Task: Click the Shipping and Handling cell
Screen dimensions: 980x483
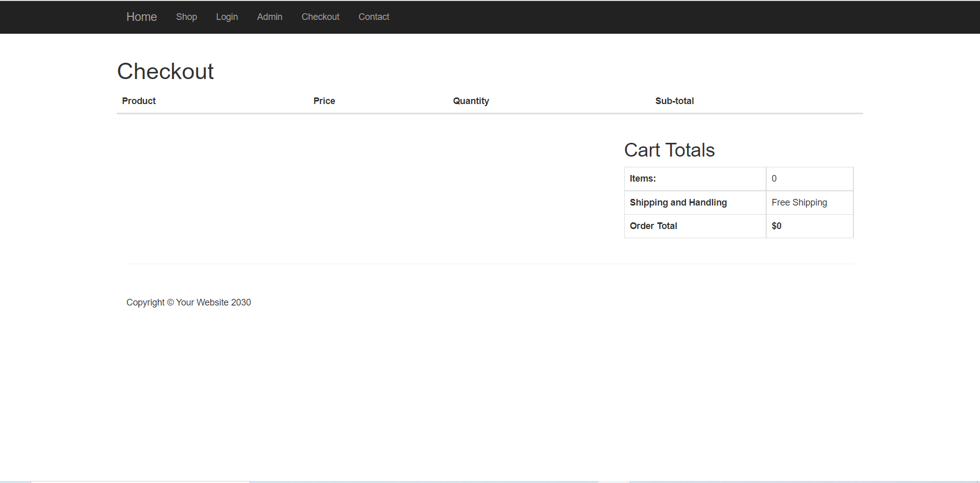Action: pos(695,202)
